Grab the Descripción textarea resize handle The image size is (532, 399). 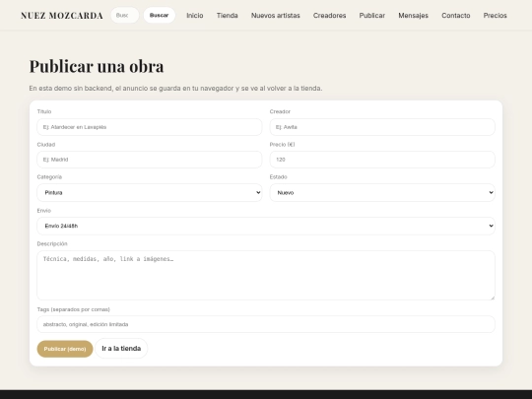point(493,298)
